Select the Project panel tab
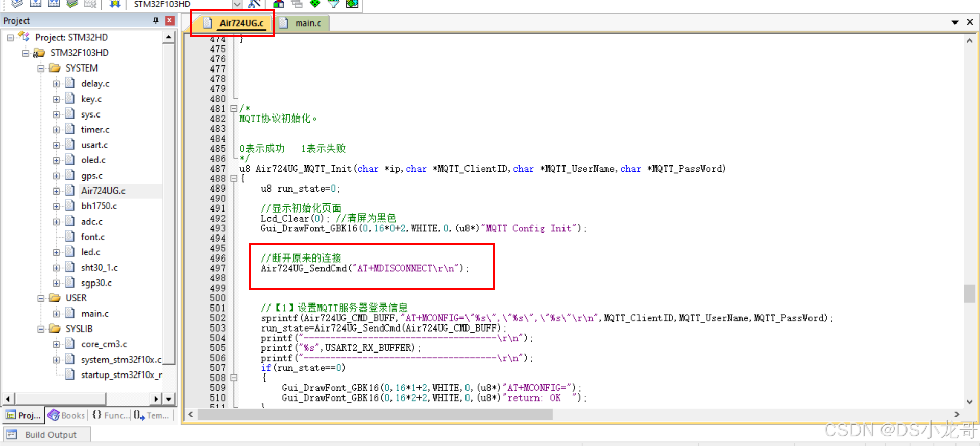 pyautogui.click(x=23, y=415)
